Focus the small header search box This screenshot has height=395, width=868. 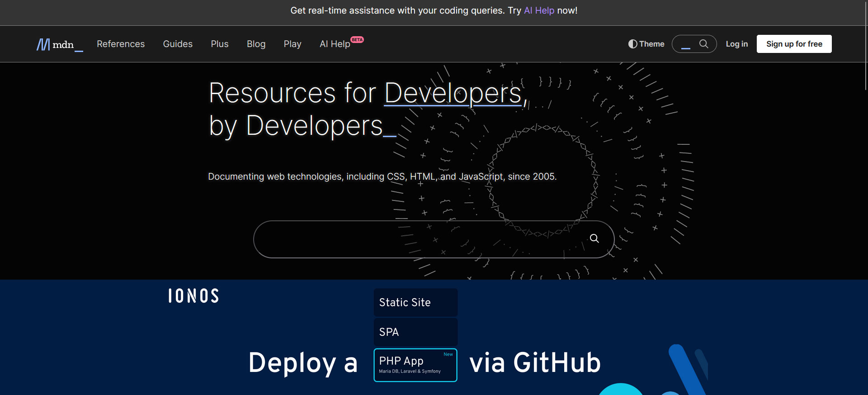coord(687,44)
